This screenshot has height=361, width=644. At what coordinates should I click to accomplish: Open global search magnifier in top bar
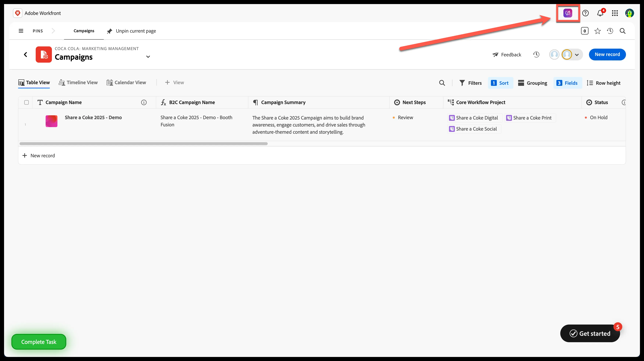[622, 31]
